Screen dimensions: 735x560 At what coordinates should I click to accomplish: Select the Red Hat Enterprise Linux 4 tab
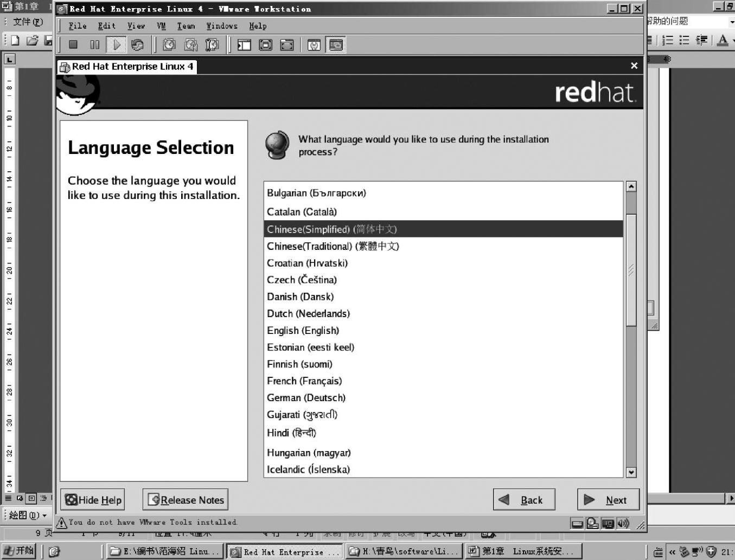(x=127, y=67)
